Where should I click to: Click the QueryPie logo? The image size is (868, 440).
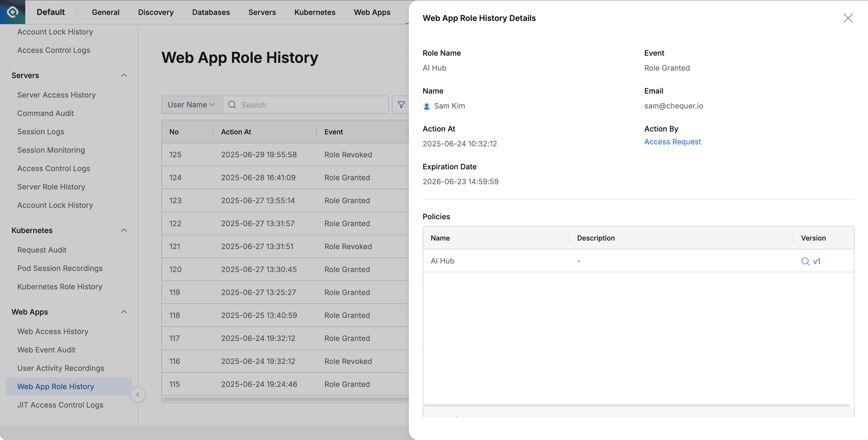point(12,12)
